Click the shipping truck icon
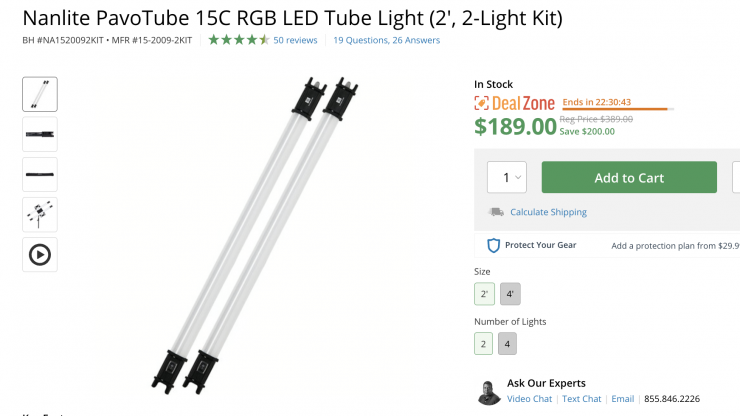 coord(496,212)
